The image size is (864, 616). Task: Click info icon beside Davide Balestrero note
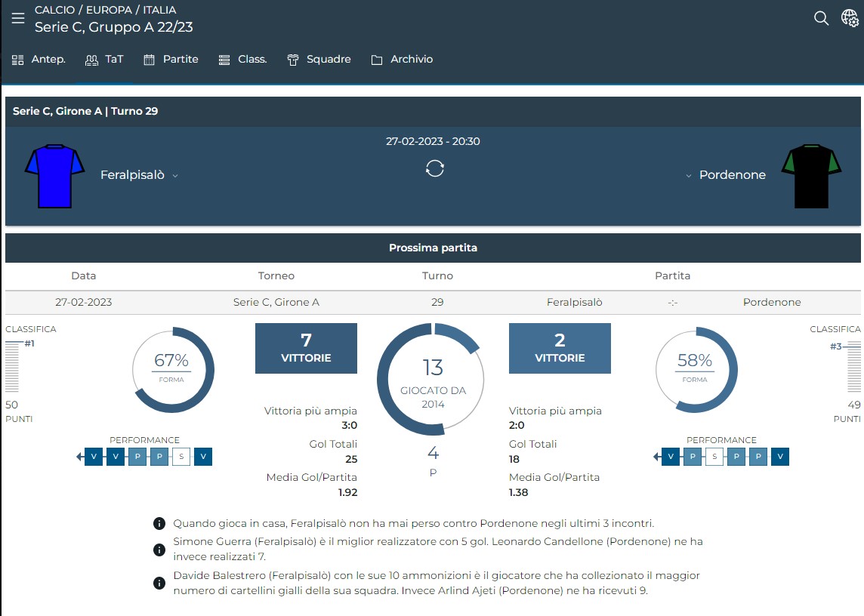159,583
